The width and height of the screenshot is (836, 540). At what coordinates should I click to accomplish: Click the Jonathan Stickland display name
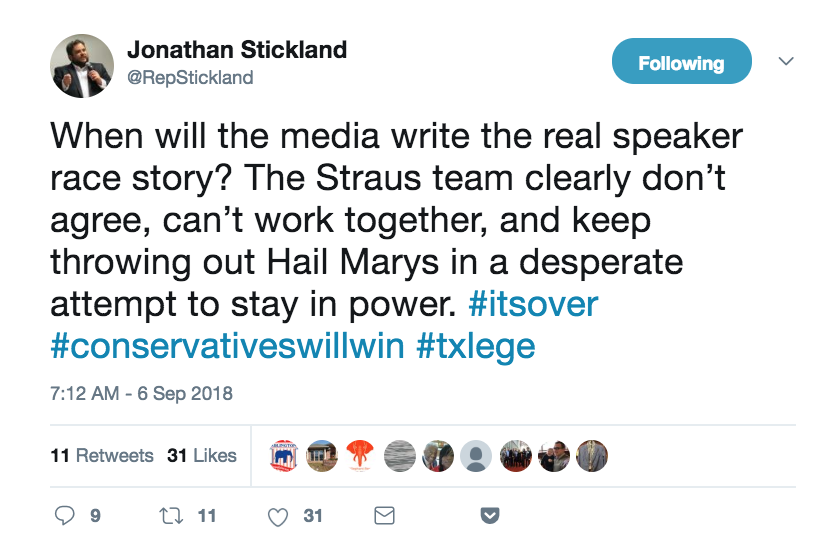[x=237, y=52]
